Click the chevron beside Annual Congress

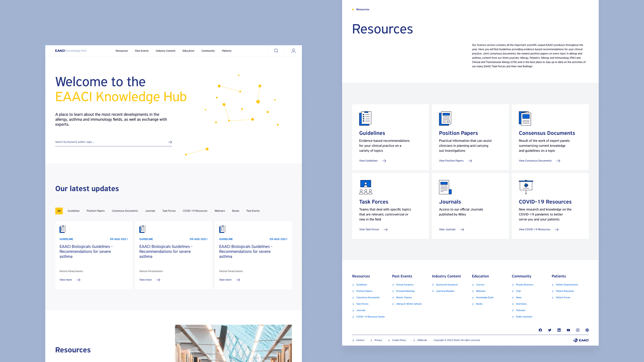pyautogui.click(x=393, y=285)
